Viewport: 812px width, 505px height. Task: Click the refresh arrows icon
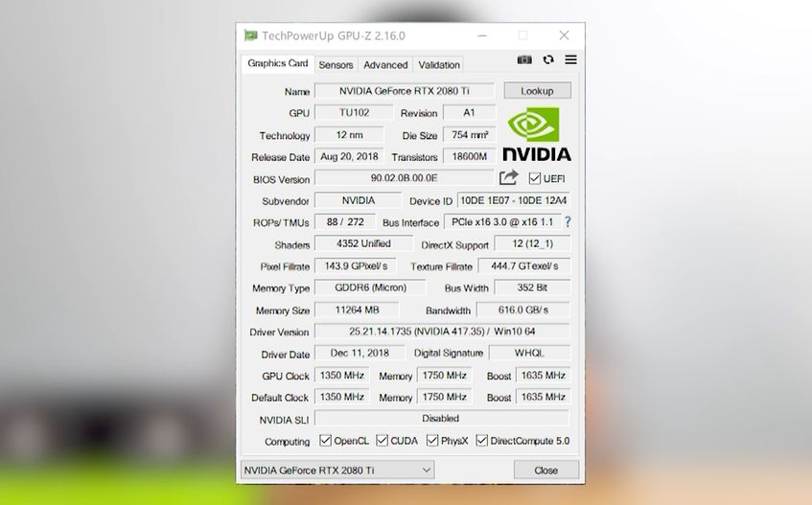tap(548, 60)
